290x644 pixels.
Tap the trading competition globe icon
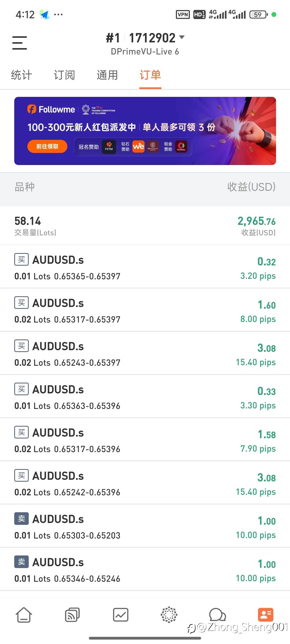point(169,614)
